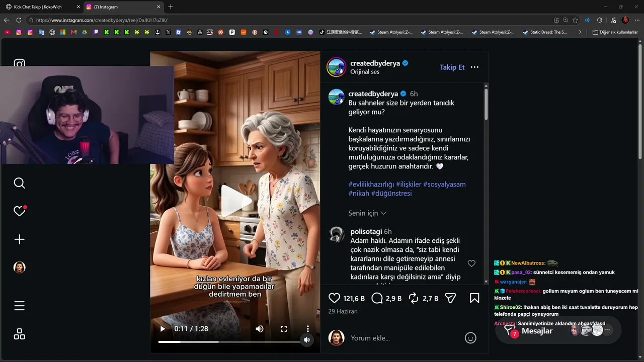Follow createdbyderya with Takip Et
The width and height of the screenshot is (644, 362).
click(x=452, y=67)
